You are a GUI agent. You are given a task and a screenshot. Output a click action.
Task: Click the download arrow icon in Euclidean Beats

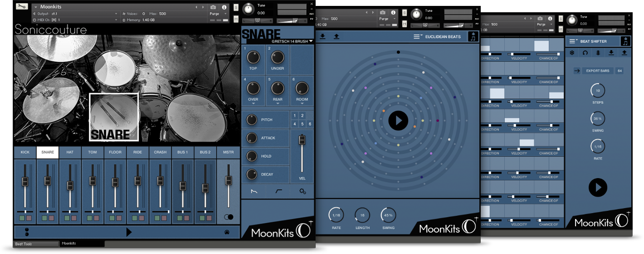pos(322,36)
